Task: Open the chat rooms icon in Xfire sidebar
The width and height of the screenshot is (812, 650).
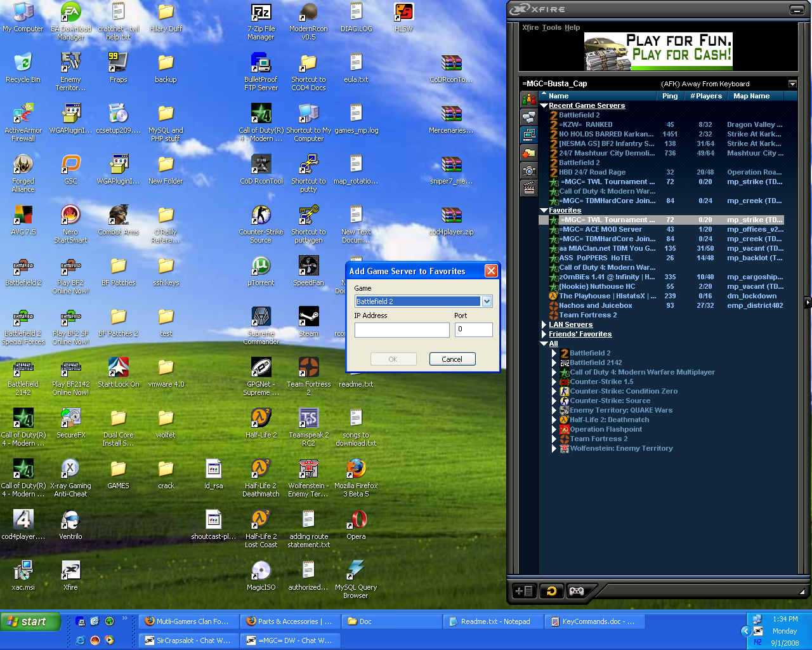Action: pyautogui.click(x=529, y=117)
